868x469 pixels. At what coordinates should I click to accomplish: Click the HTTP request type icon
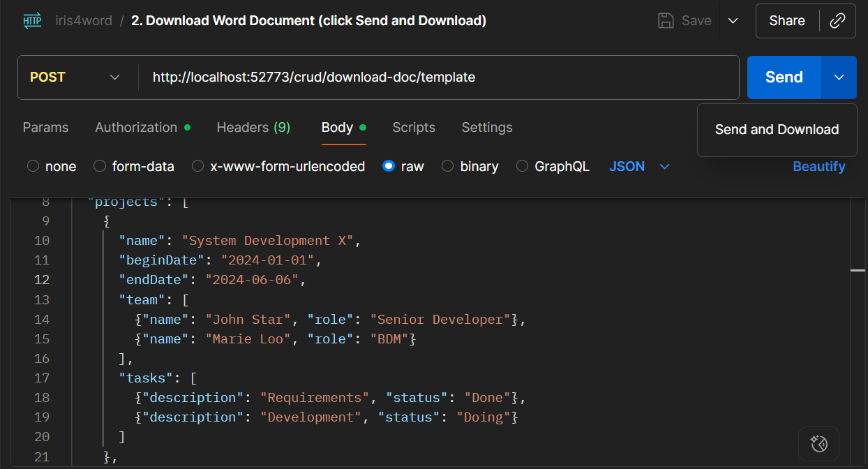(x=32, y=20)
